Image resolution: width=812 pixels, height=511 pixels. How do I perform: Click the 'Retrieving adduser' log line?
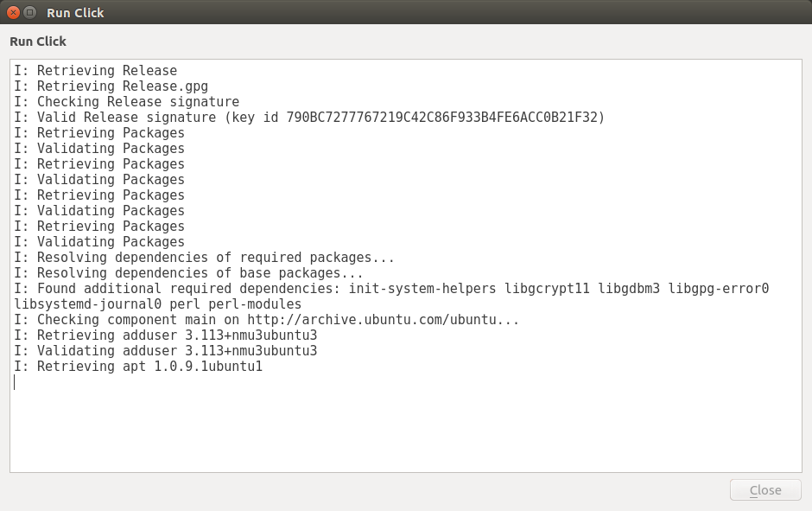click(x=165, y=335)
